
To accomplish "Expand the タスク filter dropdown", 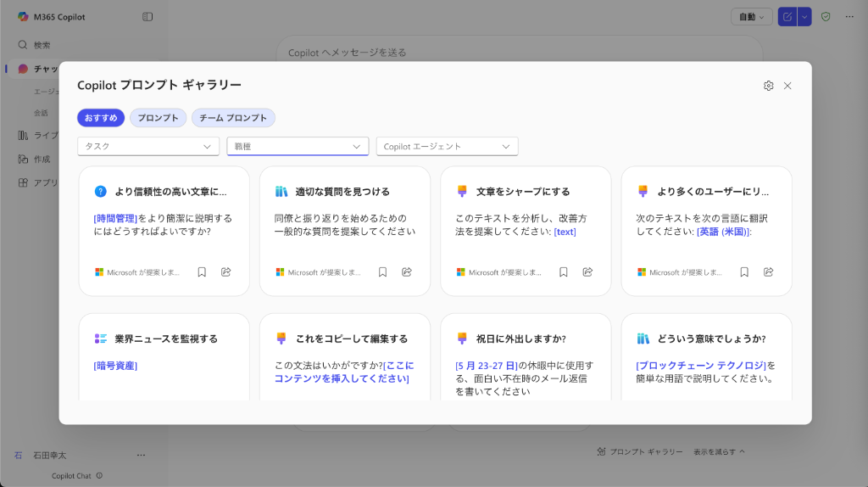I will point(148,147).
